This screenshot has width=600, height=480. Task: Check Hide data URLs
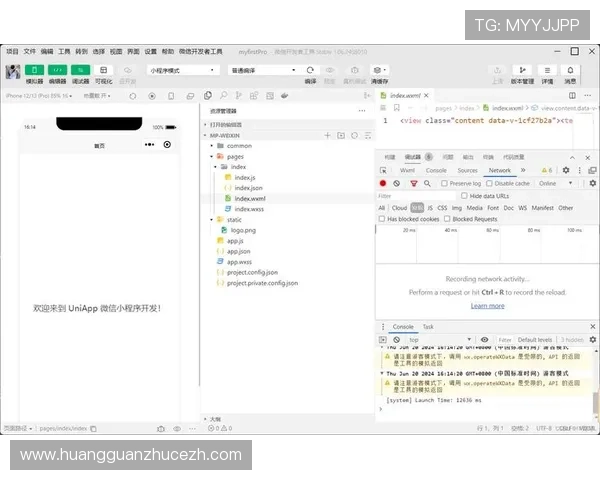[x=464, y=196]
